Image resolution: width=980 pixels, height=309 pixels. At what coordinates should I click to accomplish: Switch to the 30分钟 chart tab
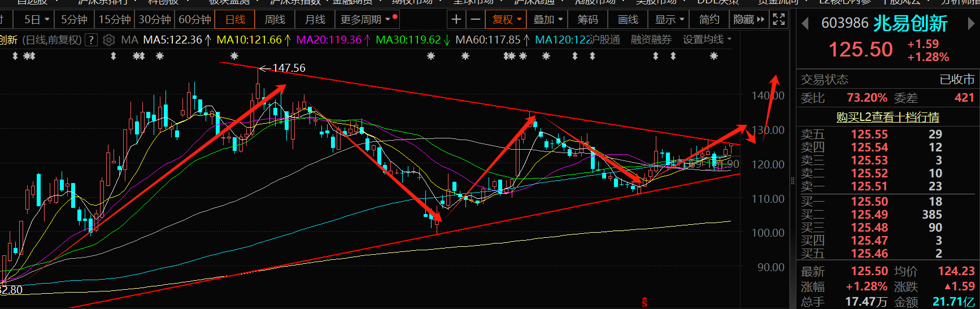point(154,20)
